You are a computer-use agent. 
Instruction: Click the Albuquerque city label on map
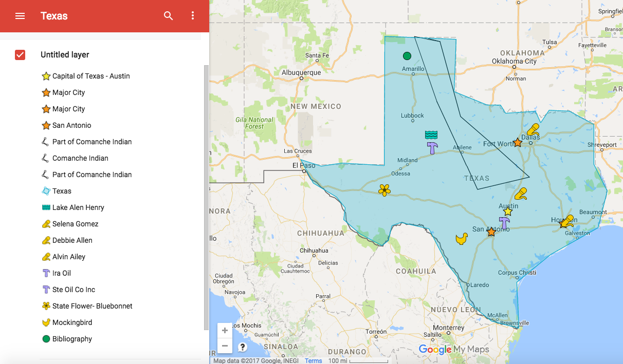[x=301, y=72]
